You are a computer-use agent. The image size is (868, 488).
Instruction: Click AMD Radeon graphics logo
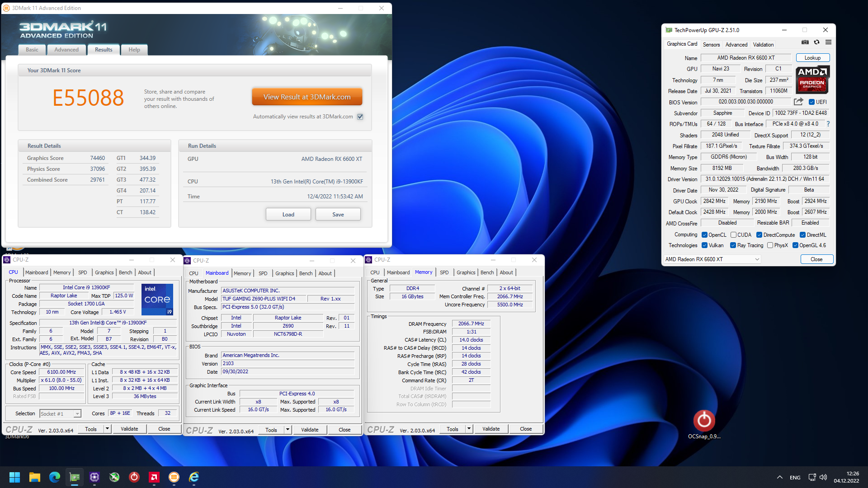pyautogui.click(x=812, y=79)
